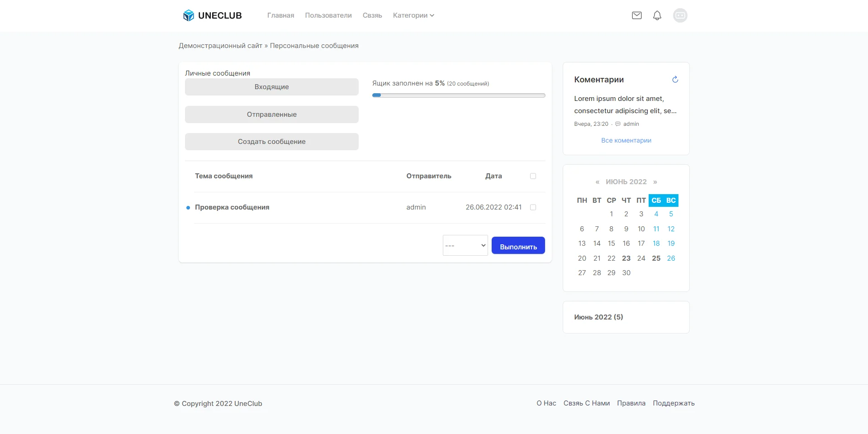The height and width of the screenshot is (434, 868).
Task: Refresh the Коментарии widget
Action: pos(675,80)
